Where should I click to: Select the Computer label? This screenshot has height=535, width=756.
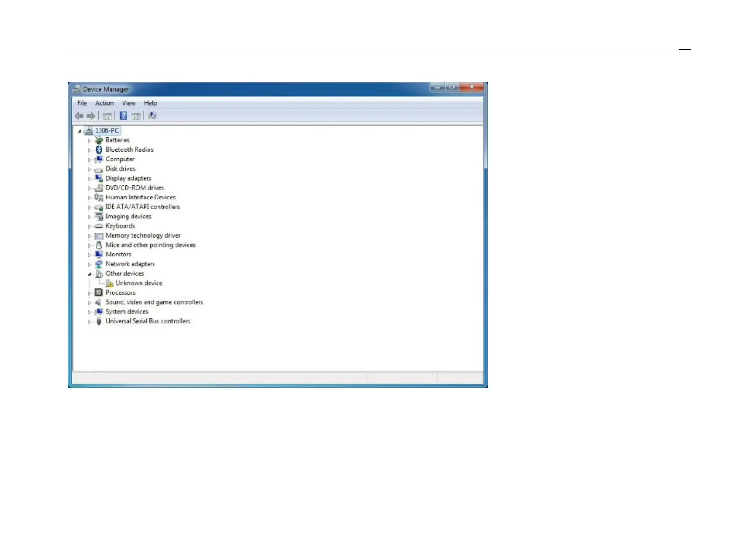120,159
